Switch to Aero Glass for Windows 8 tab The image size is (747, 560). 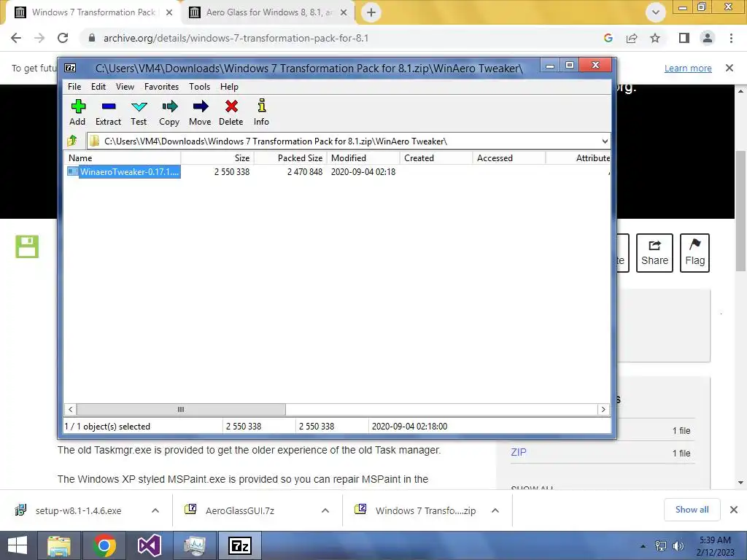tap(268, 12)
